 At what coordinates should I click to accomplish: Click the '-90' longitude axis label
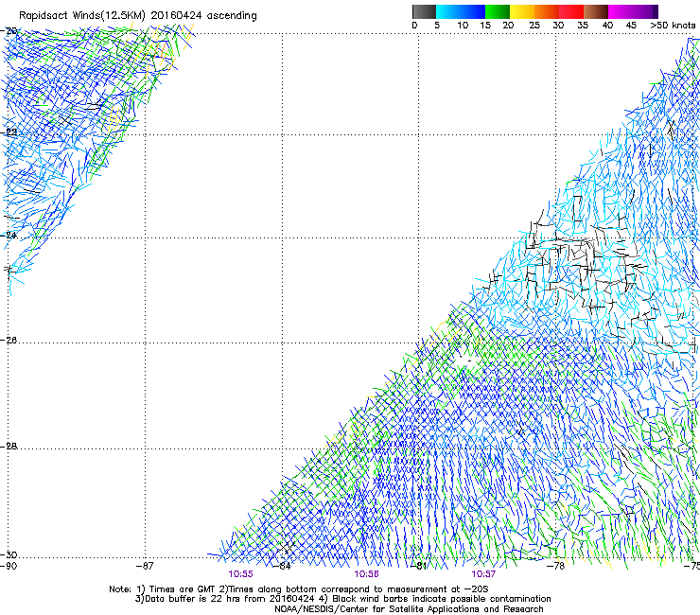click(9, 566)
